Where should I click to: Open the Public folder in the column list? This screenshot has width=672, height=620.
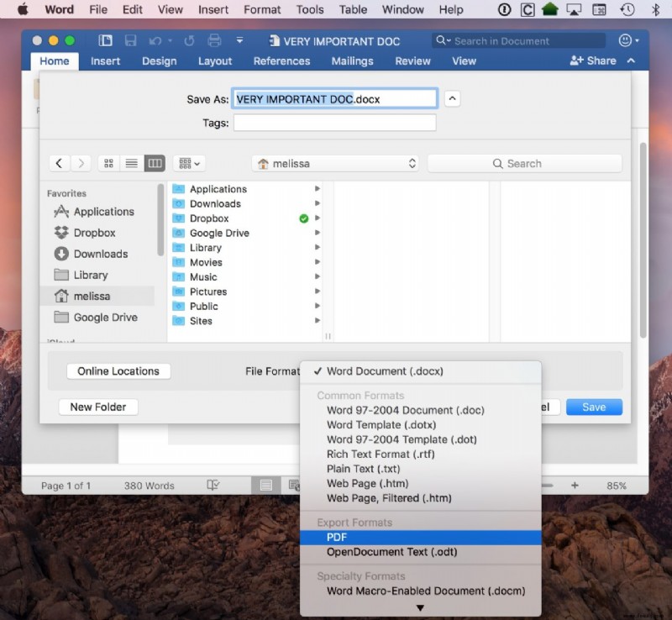tap(245, 306)
